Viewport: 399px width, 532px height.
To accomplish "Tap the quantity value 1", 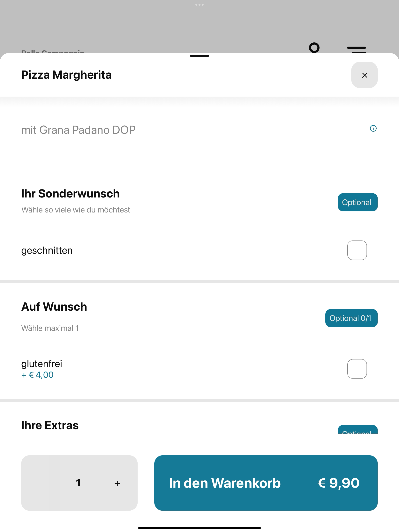I will [78, 483].
